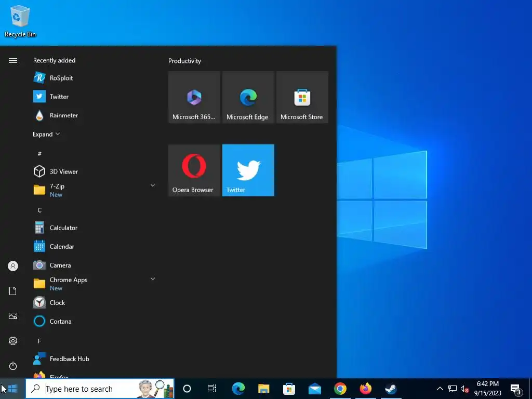The image size is (532, 399).
Task: Open Settings gear in Start sidebar
Action: (13, 341)
